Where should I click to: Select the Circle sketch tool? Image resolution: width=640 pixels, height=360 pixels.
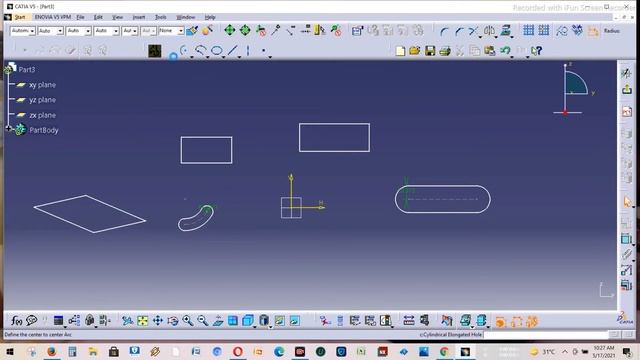tap(184, 51)
